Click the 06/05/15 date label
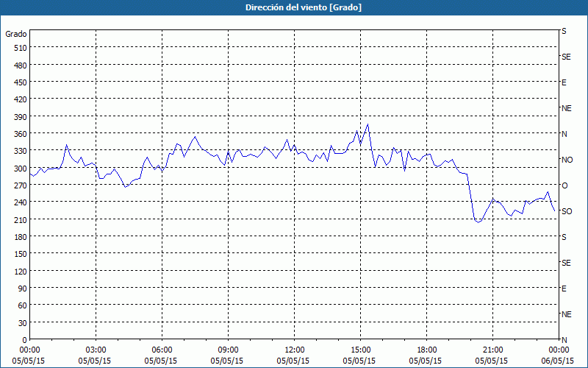This screenshot has width=588, height=368. pyautogui.click(x=558, y=361)
